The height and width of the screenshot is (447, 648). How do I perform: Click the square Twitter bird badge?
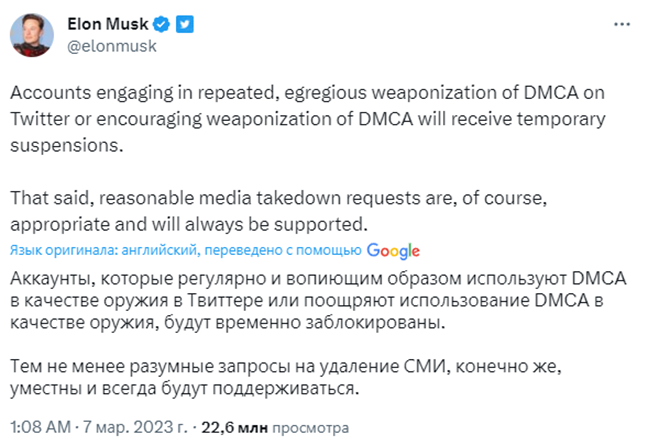coord(184,24)
